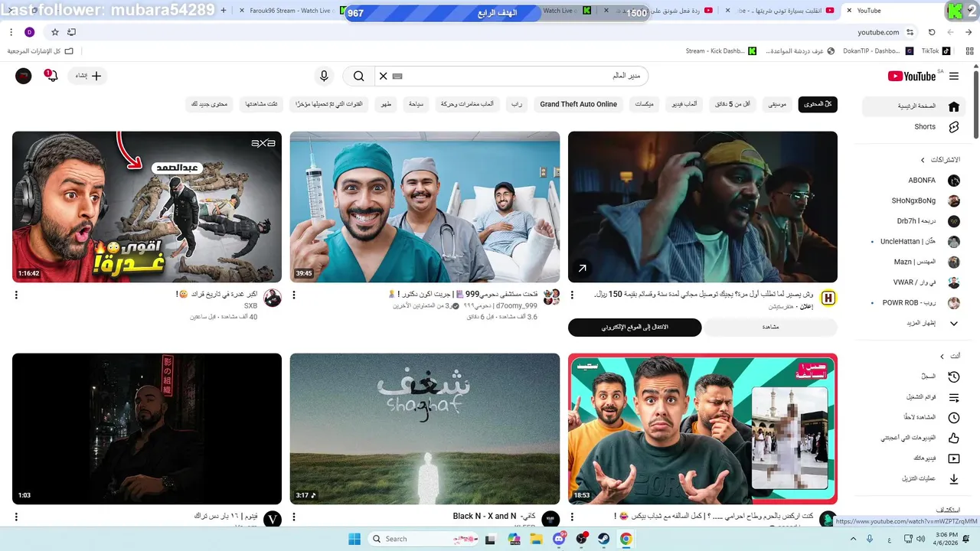Select the Music (موسيقى) filter chip
980x551 pixels.
tap(777, 104)
